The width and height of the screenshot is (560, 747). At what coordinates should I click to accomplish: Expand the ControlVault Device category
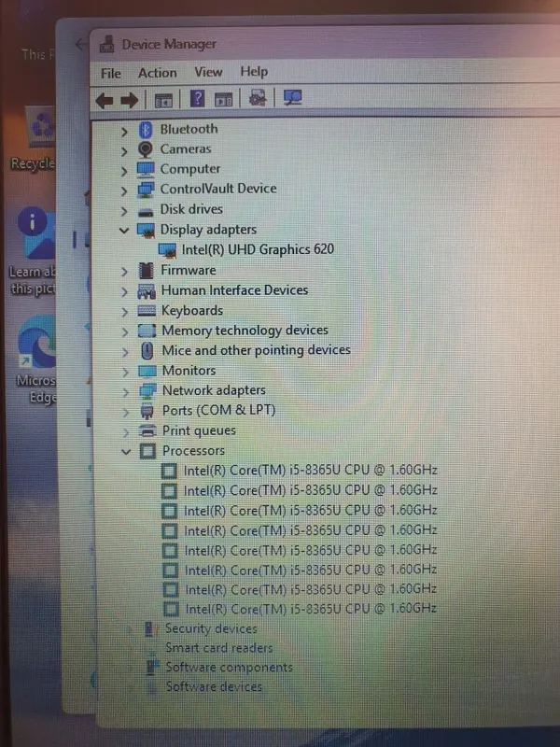click(124, 191)
